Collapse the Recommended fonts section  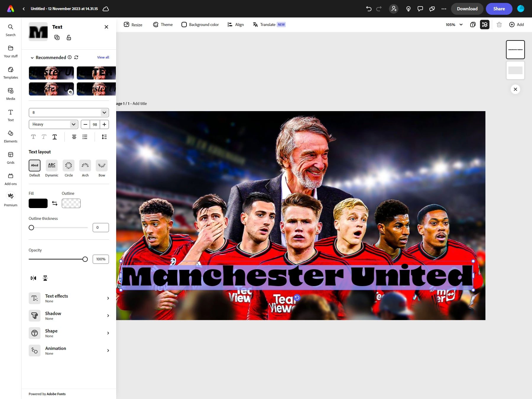click(32, 57)
